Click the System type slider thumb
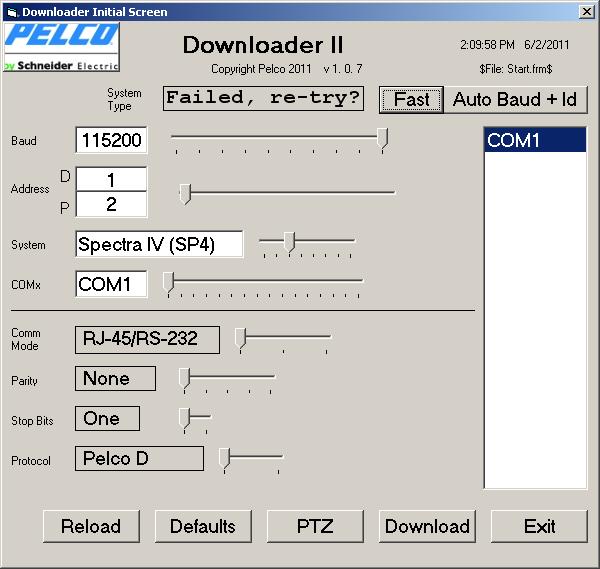This screenshot has height=569, width=600. click(290, 242)
